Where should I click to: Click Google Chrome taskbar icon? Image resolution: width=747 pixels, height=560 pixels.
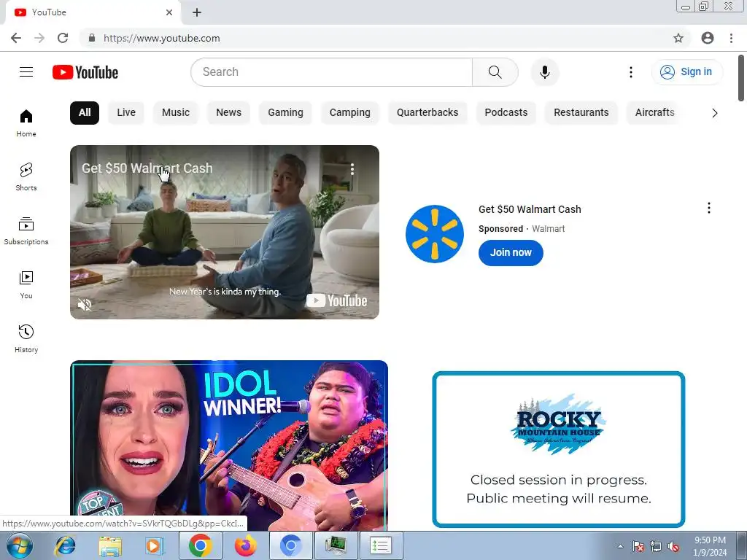[200, 545]
